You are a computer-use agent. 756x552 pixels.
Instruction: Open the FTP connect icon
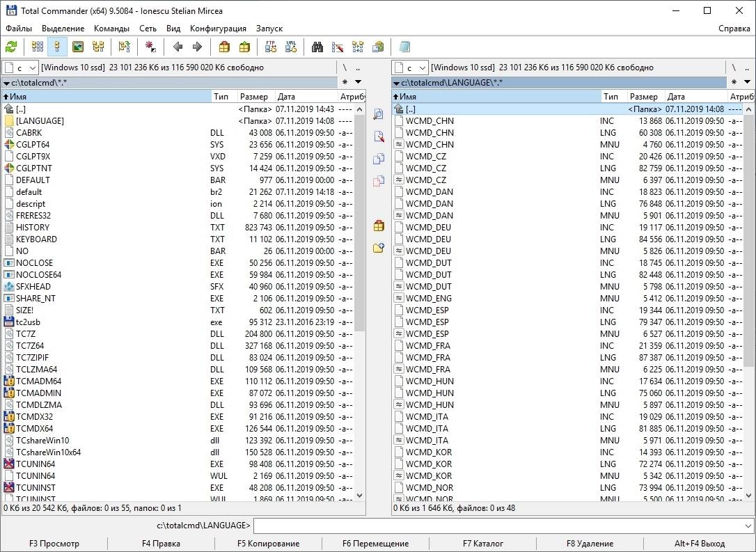click(271, 47)
